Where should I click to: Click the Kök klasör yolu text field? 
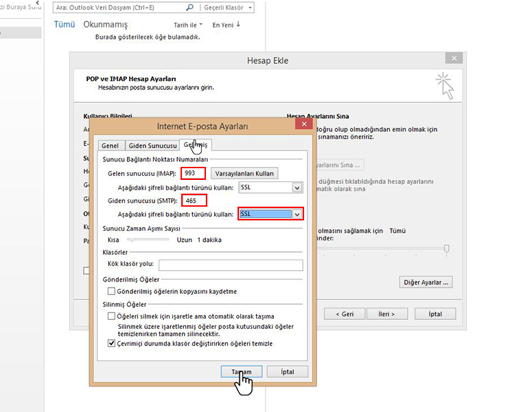pos(230,265)
